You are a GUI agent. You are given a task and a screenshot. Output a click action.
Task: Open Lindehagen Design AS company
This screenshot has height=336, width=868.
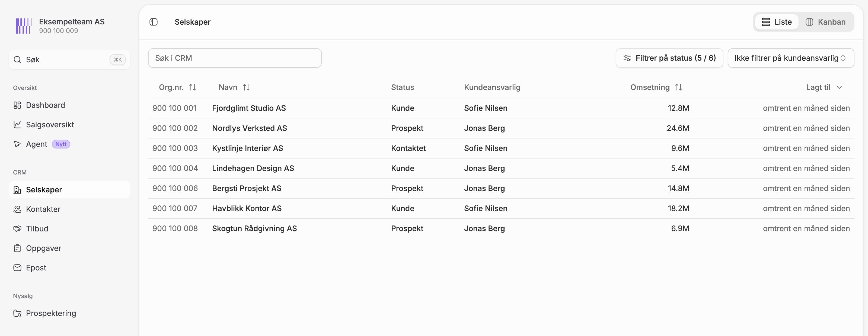click(501, 168)
